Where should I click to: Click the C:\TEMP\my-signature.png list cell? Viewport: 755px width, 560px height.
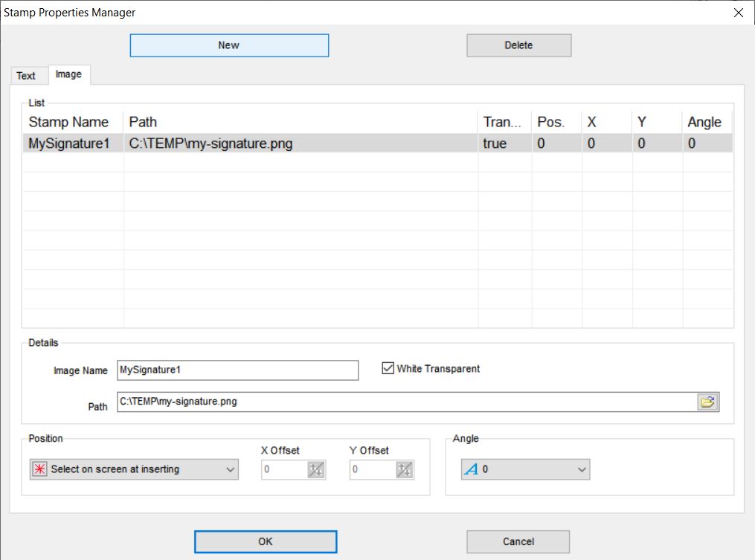tap(301, 144)
